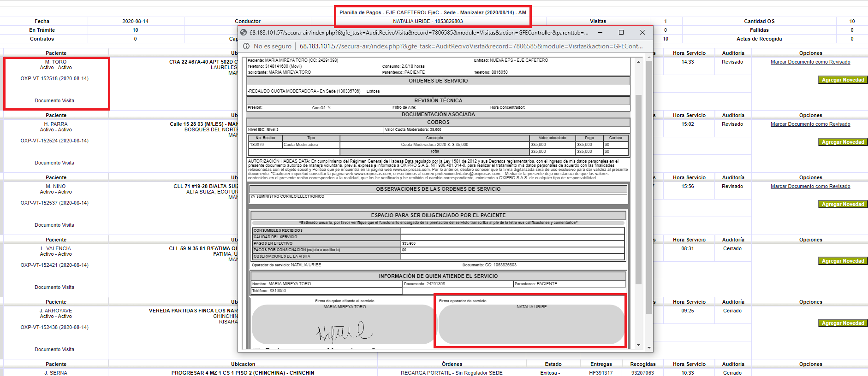Click conductor NATALIA URIBE - 1053826803
The image size is (868, 376).
tap(428, 21)
